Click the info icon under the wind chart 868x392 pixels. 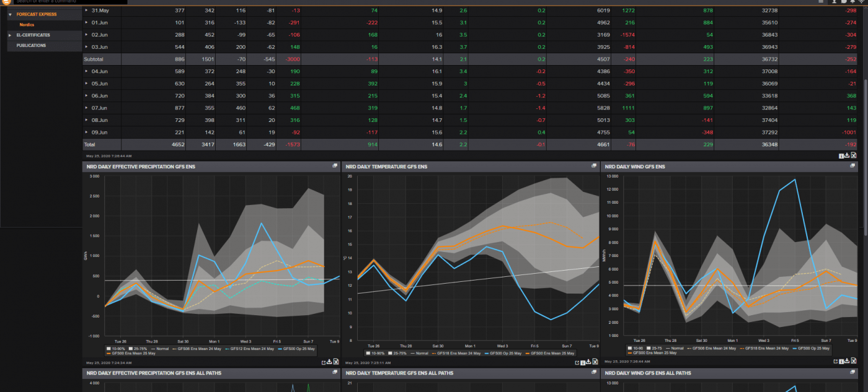(x=841, y=360)
